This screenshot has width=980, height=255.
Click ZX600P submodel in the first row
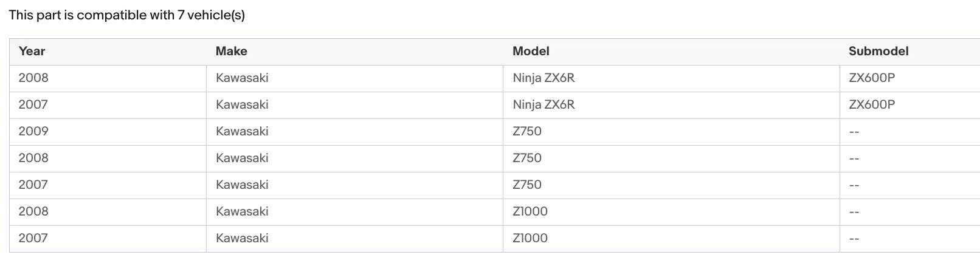[872, 78]
